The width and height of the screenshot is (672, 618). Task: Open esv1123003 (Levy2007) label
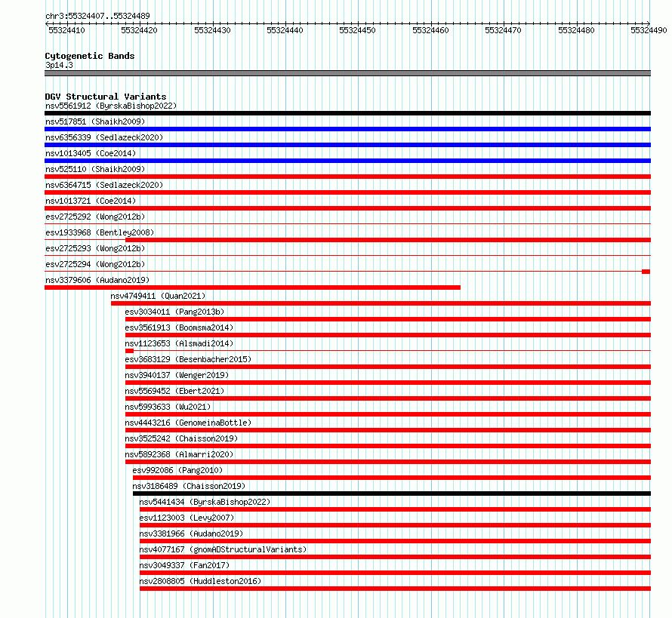(x=186, y=518)
